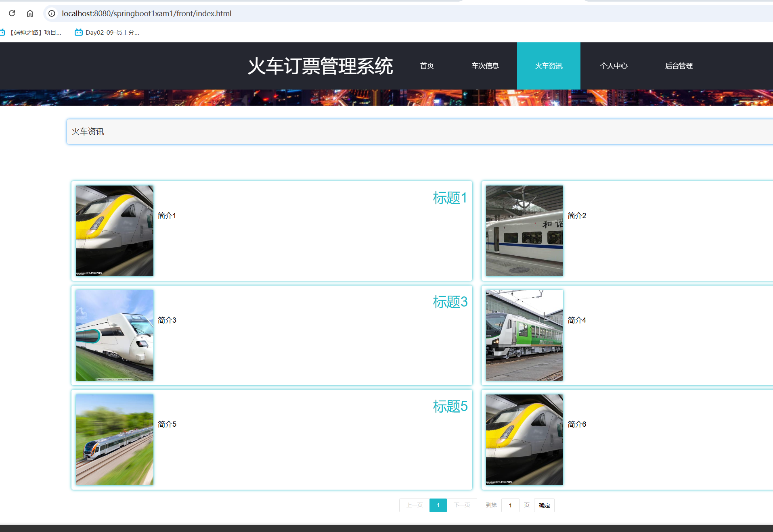
Task: Open the 码神之路 项目 bookmark
Action: click(31, 32)
